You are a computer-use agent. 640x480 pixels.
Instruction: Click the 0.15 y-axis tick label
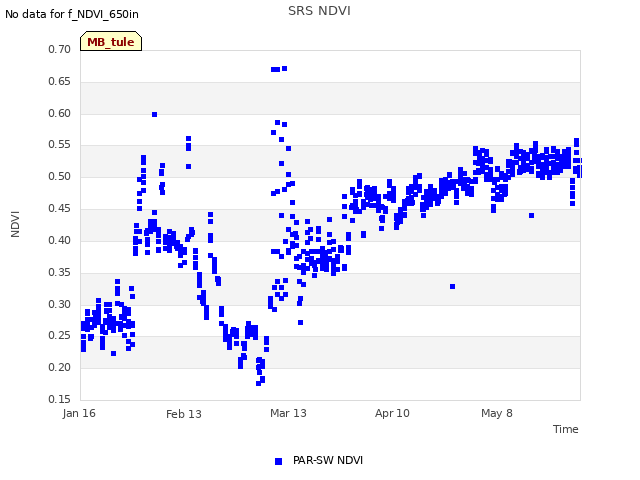click(x=60, y=399)
